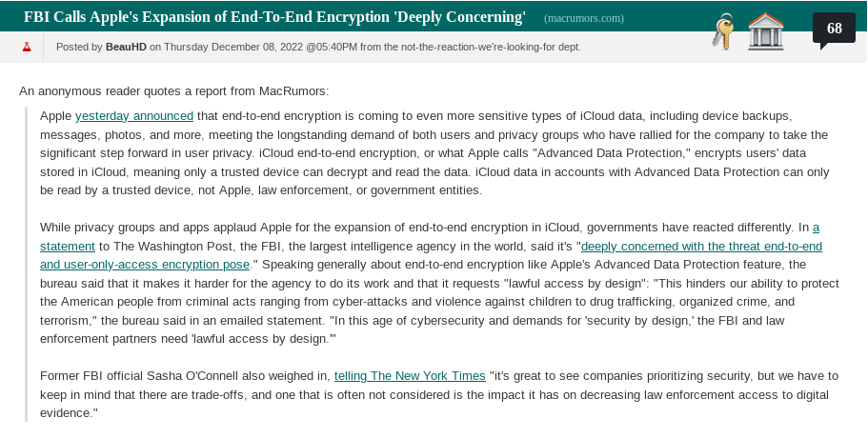
Task: Open poster BeauHD's profile
Action: coord(126,46)
